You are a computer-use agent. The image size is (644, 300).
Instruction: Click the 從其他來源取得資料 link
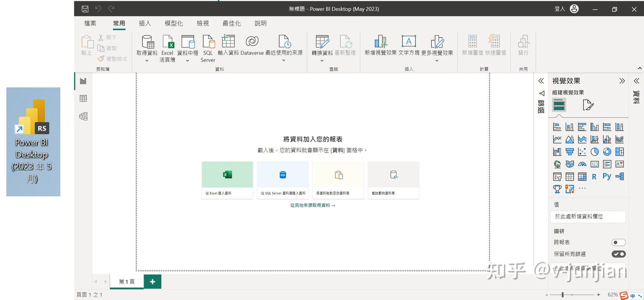pos(313,205)
